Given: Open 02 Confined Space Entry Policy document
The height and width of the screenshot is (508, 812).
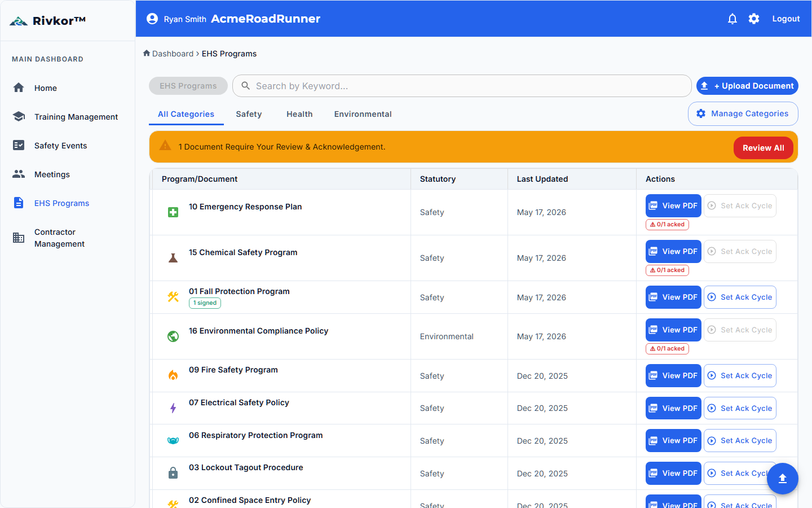Looking at the screenshot, I should [250, 500].
